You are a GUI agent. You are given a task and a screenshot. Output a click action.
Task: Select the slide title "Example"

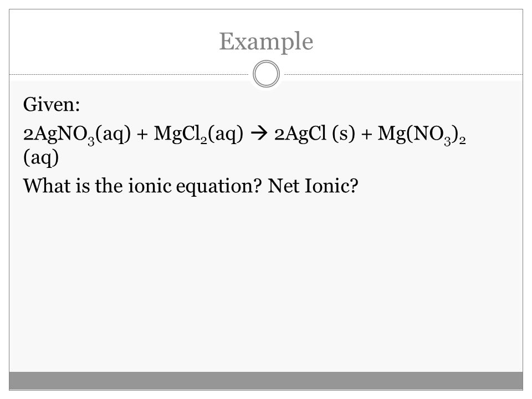pos(266,42)
